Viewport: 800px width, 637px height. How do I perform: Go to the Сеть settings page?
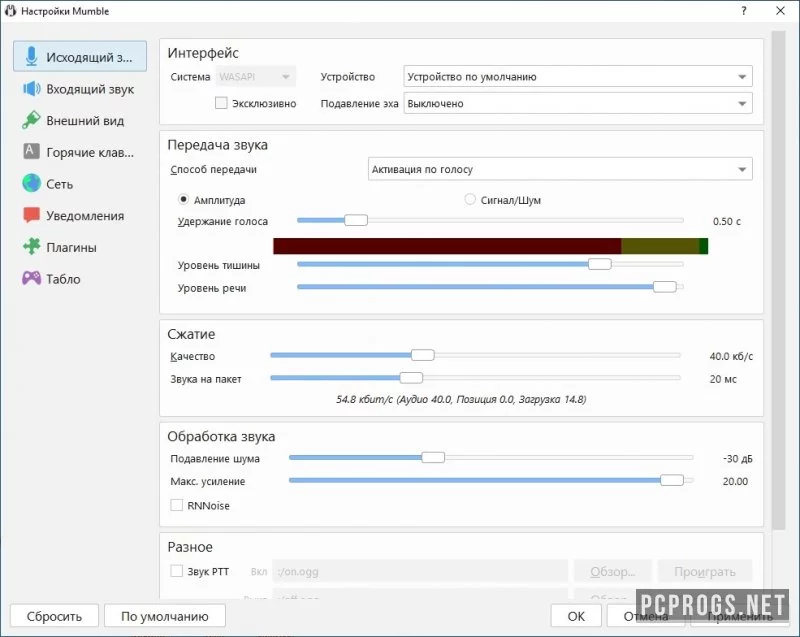[x=80, y=184]
